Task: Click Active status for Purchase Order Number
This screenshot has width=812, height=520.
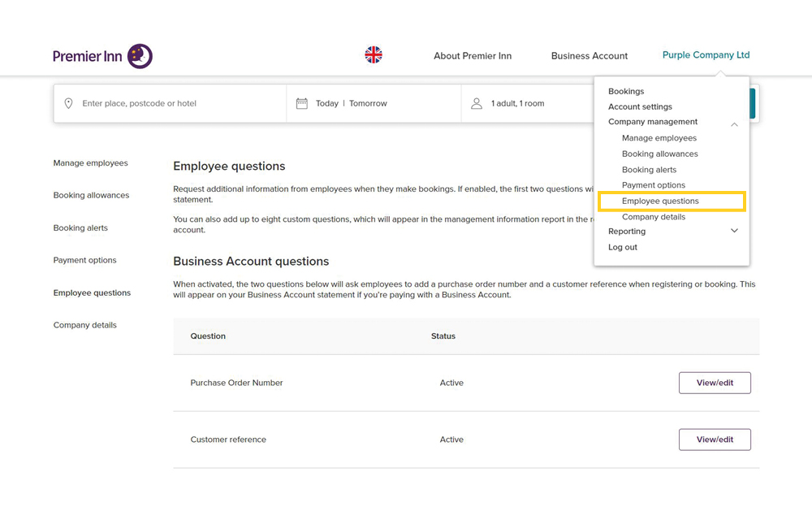Action: [451, 383]
